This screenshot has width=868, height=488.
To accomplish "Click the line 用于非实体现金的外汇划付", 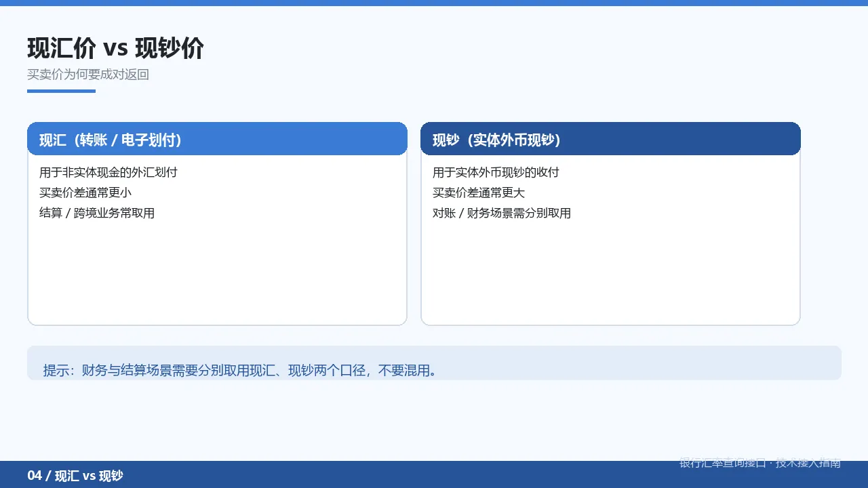I will tap(108, 172).
